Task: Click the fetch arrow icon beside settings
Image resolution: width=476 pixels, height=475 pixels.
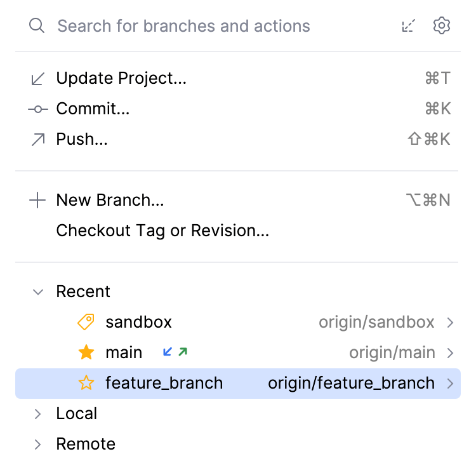Action: (409, 26)
